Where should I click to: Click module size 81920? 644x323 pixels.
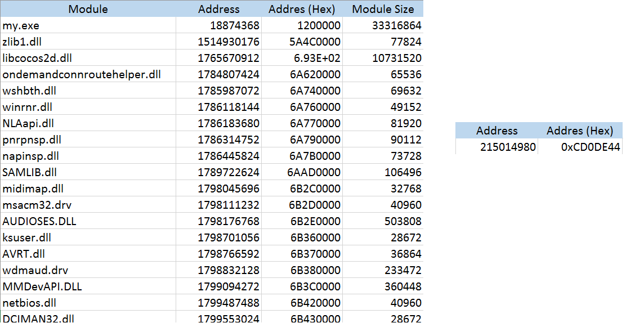[383, 123]
